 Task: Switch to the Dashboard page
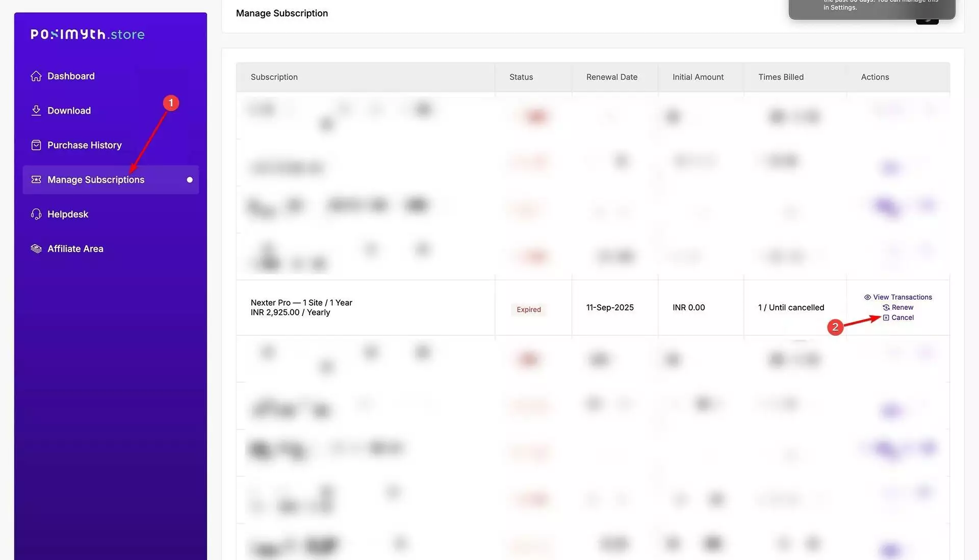[x=71, y=75]
